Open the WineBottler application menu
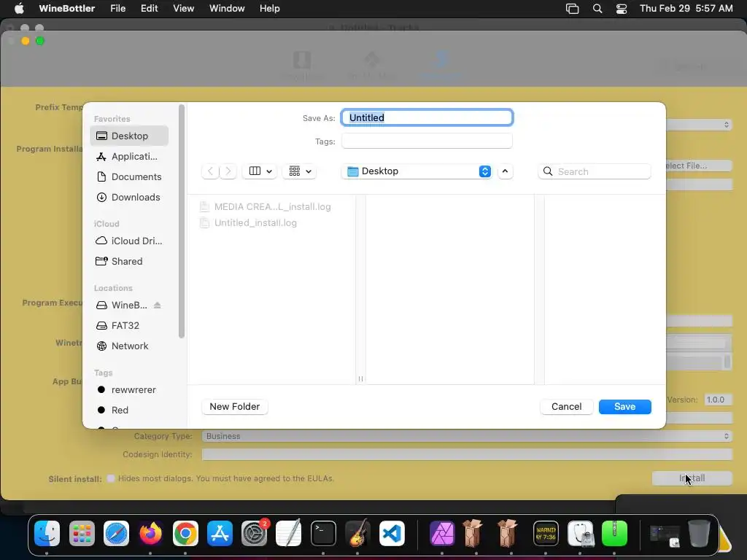The height and width of the screenshot is (560, 747). (66, 9)
